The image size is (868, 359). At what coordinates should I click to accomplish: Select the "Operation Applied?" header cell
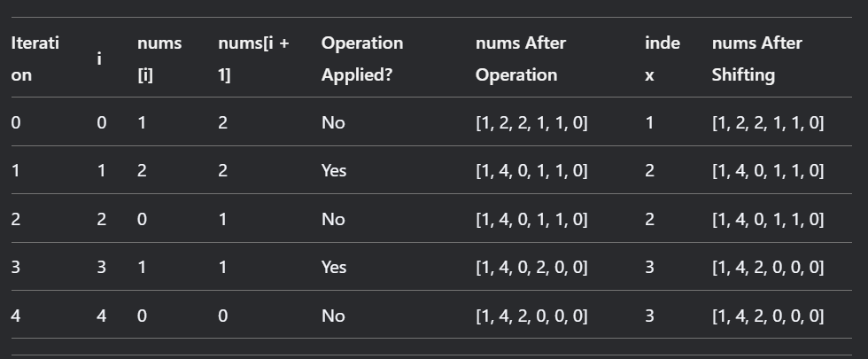click(361, 59)
